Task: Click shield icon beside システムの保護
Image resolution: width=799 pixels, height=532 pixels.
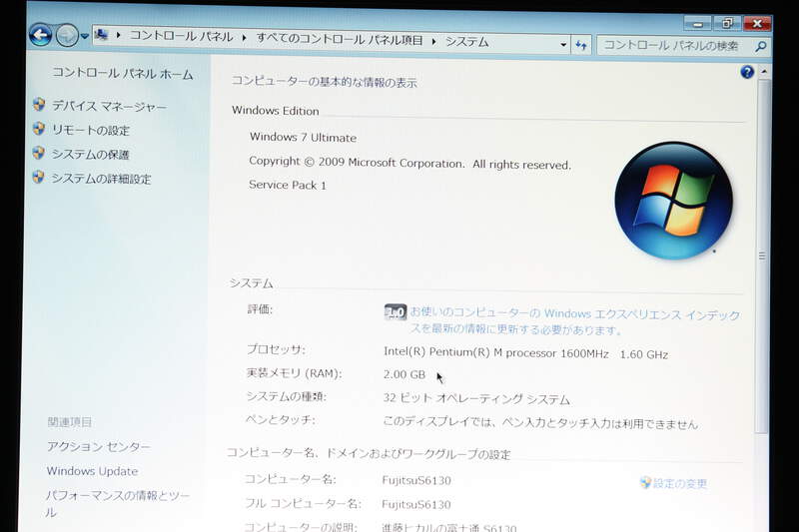Action: coord(38,153)
